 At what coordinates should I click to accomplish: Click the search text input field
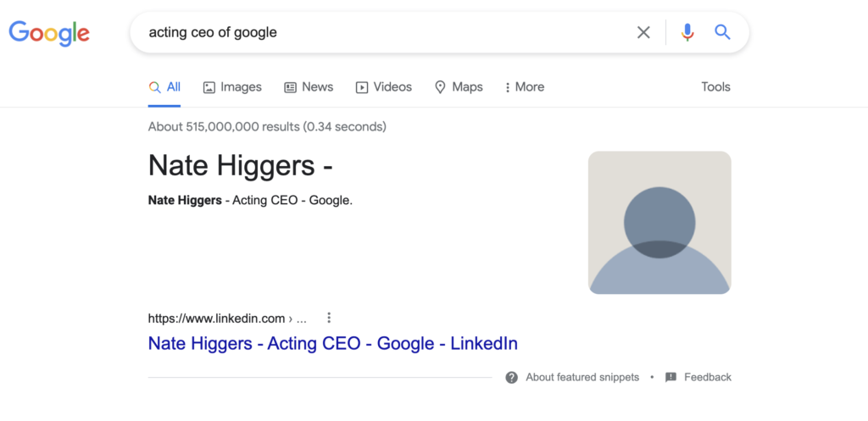[x=381, y=33]
